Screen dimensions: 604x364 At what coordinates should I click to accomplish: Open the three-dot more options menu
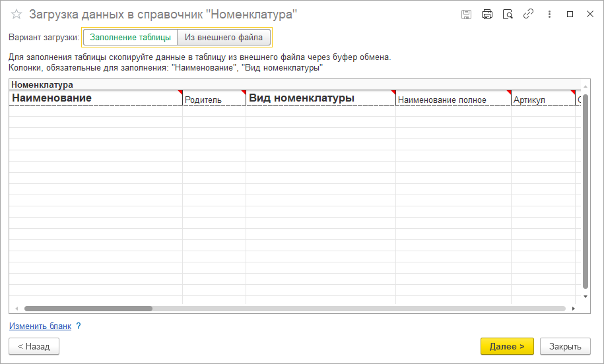549,14
